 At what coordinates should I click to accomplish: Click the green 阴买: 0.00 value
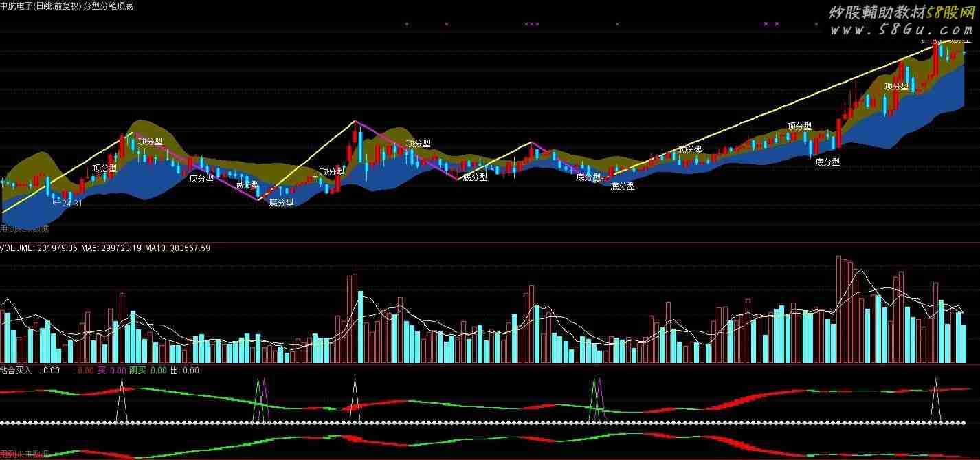(148, 371)
